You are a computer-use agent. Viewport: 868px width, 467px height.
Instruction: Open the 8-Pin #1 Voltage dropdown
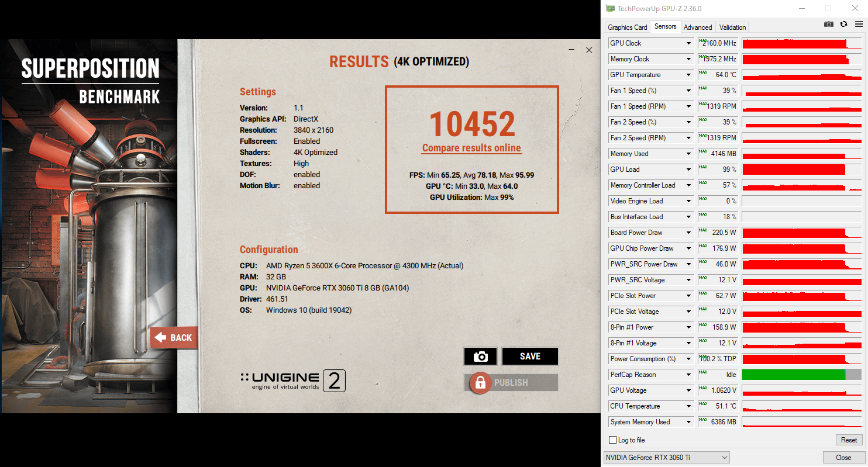tap(688, 343)
